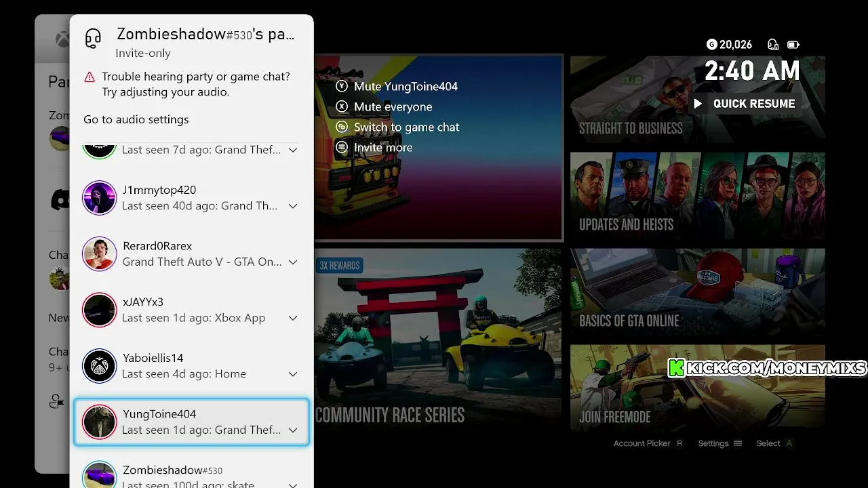Click the Invite-only label
The width and height of the screenshot is (868, 488).
pyautogui.click(x=143, y=54)
